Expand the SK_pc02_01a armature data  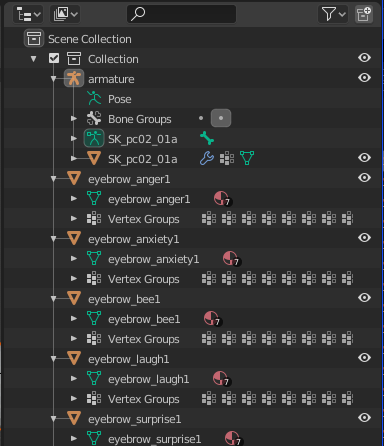(x=74, y=138)
